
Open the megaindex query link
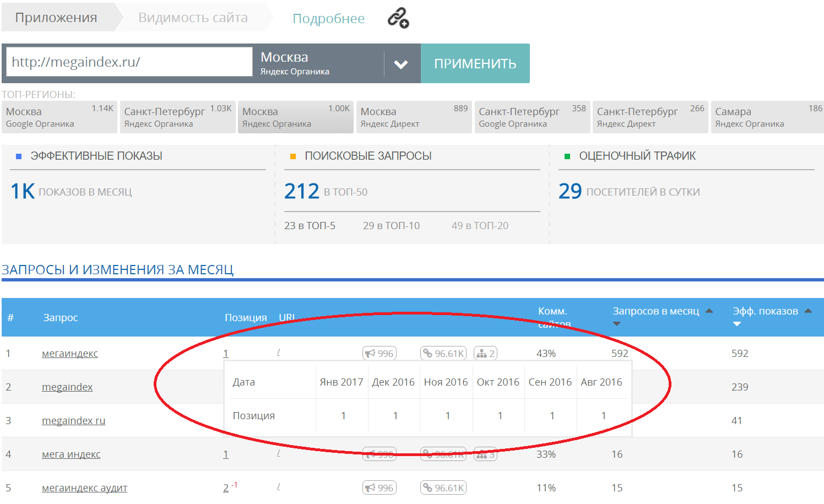pos(67,387)
